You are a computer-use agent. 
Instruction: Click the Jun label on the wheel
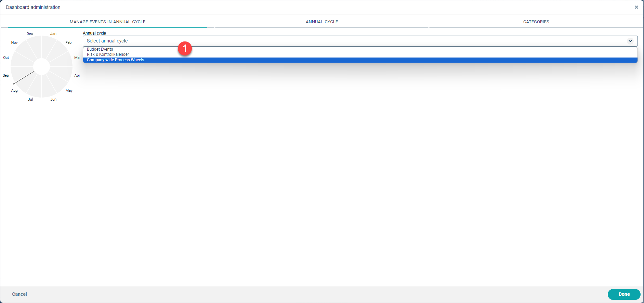(53, 99)
